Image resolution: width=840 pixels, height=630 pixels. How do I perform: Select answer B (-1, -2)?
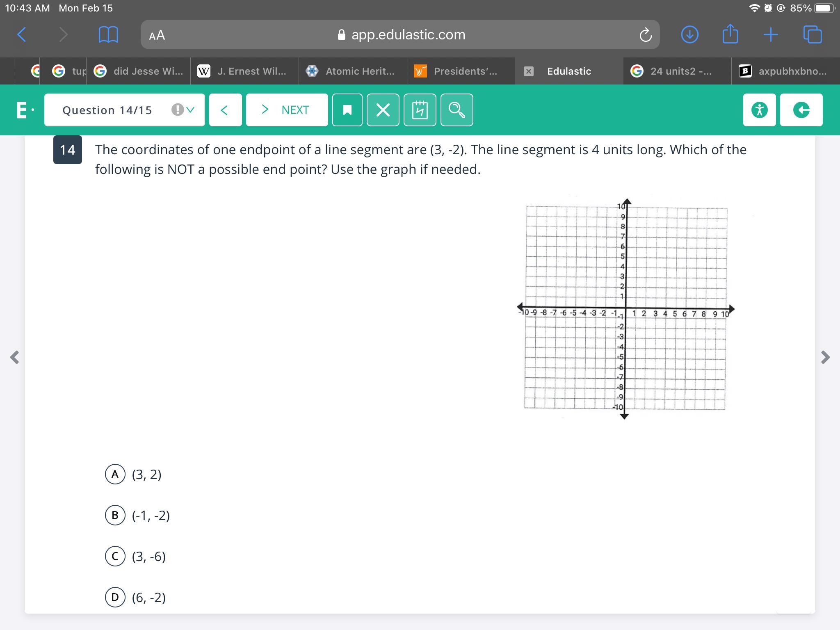pos(115,515)
